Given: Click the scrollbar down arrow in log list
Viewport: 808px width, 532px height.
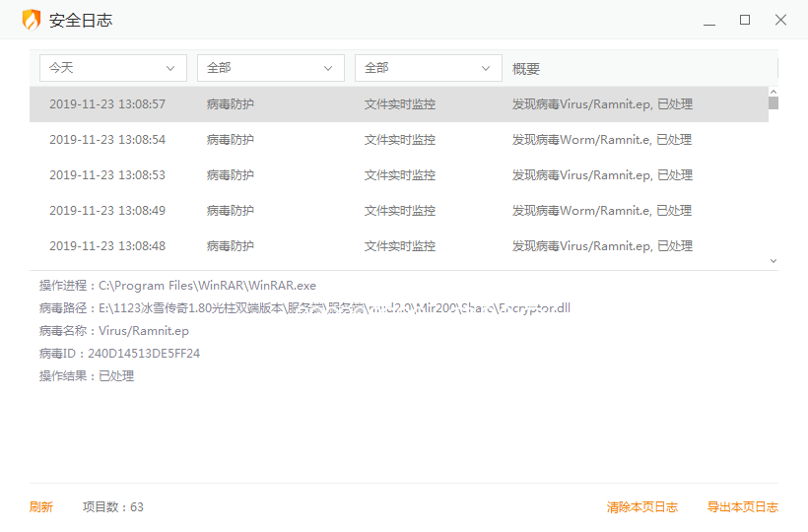Looking at the screenshot, I should click(774, 261).
